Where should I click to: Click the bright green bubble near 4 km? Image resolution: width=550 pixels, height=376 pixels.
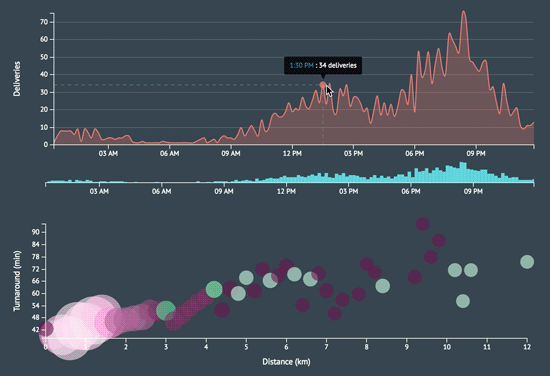click(x=214, y=290)
